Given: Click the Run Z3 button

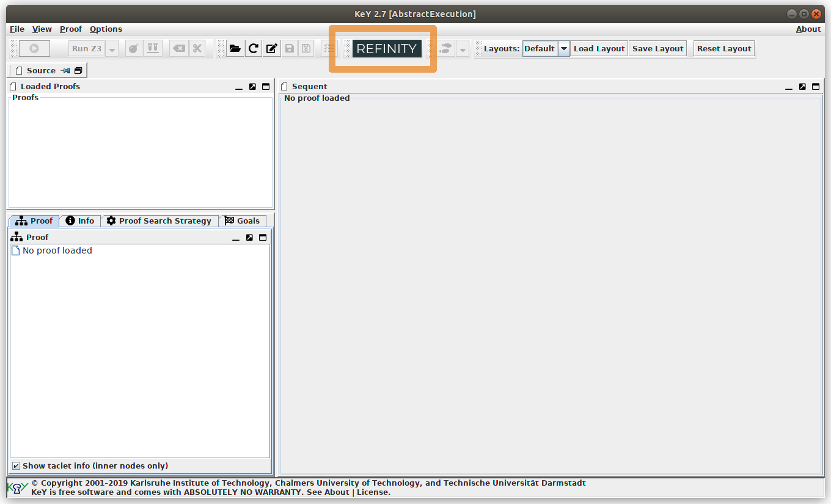Looking at the screenshot, I should 87,49.
